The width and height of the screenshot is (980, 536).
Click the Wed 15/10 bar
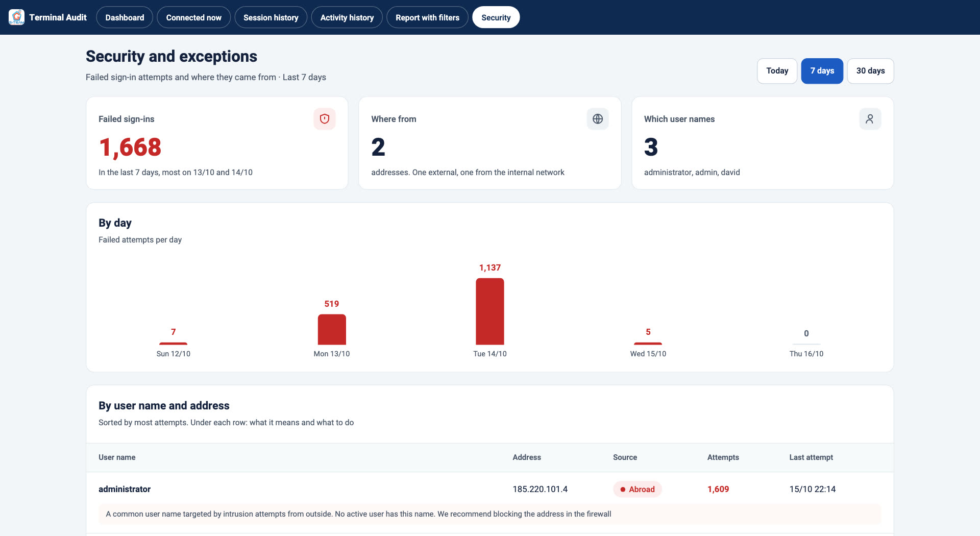(x=648, y=344)
